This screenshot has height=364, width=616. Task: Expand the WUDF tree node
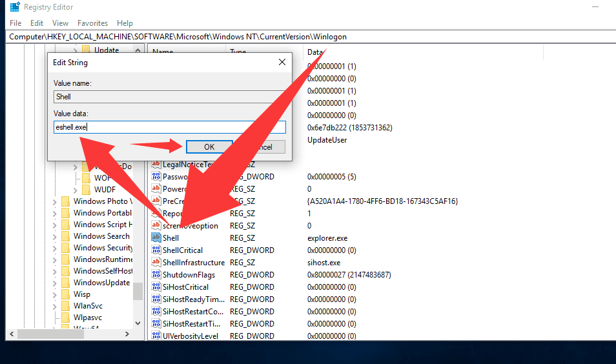point(75,190)
